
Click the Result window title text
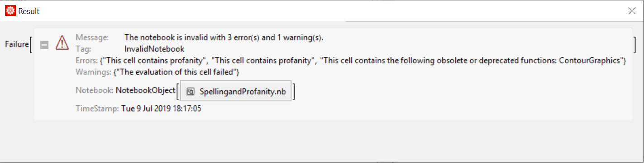pos(29,11)
